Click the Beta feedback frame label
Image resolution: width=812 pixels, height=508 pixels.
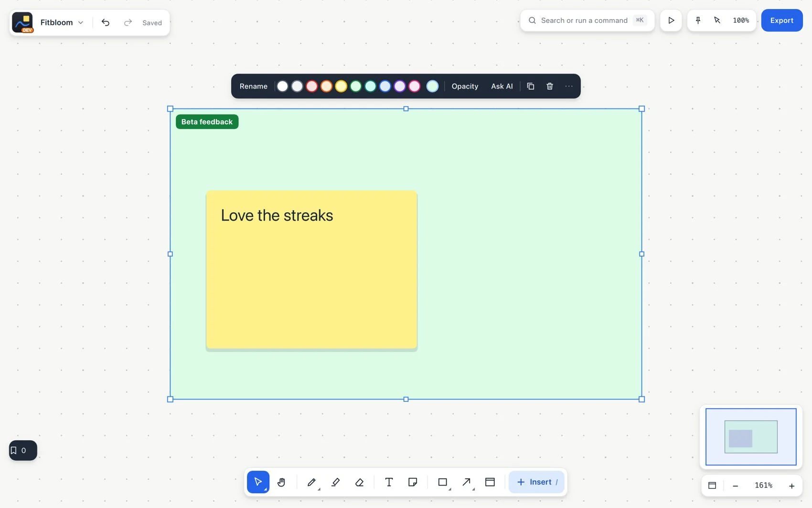tap(207, 122)
